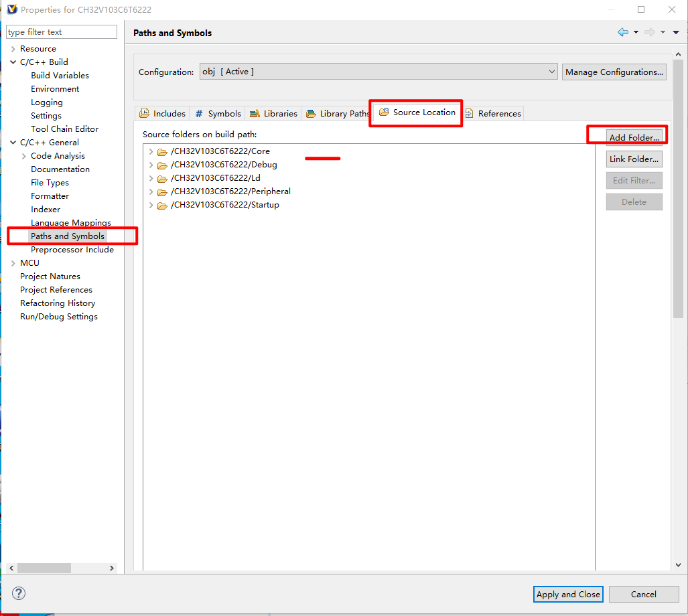Click the view menu triangle icon

676,32
